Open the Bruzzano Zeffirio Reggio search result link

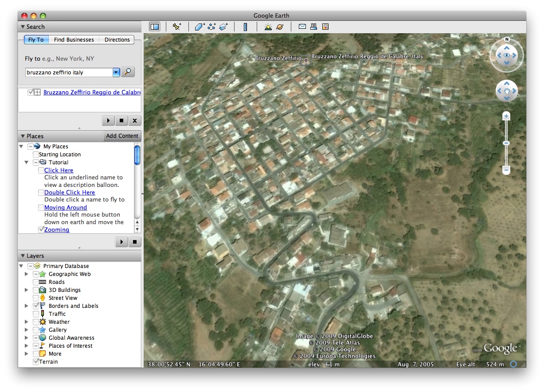click(92, 93)
